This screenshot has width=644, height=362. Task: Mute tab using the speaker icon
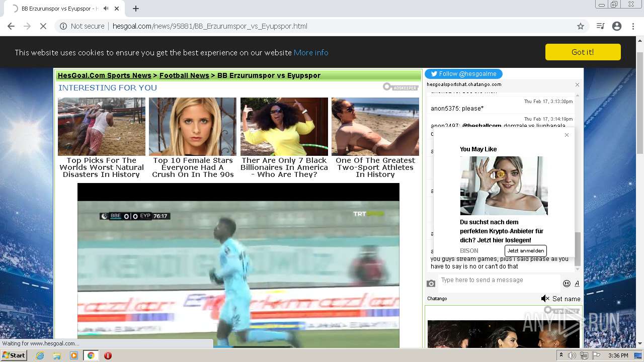106,9
